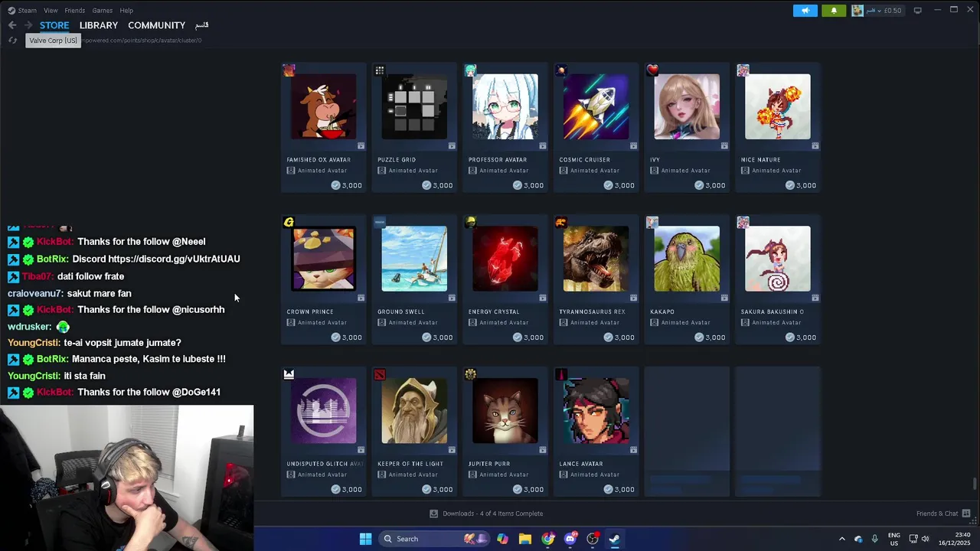
Task: Click the Steam taskbar icon
Action: point(614,539)
